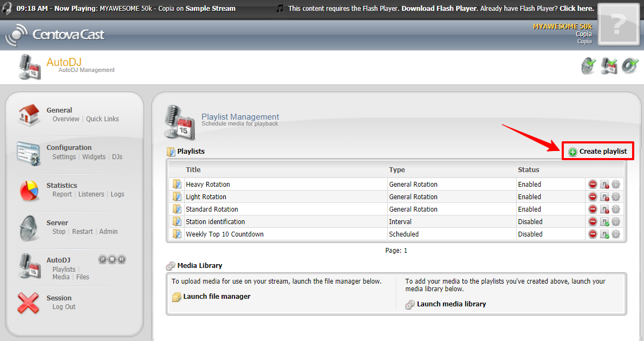Click the Configuration window-gear icon
The width and height of the screenshot is (644, 341).
pyautogui.click(x=29, y=153)
